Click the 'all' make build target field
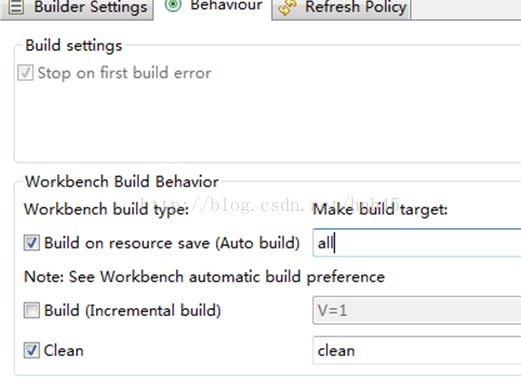Image resolution: width=521 pixels, height=388 pixels. [x=417, y=243]
